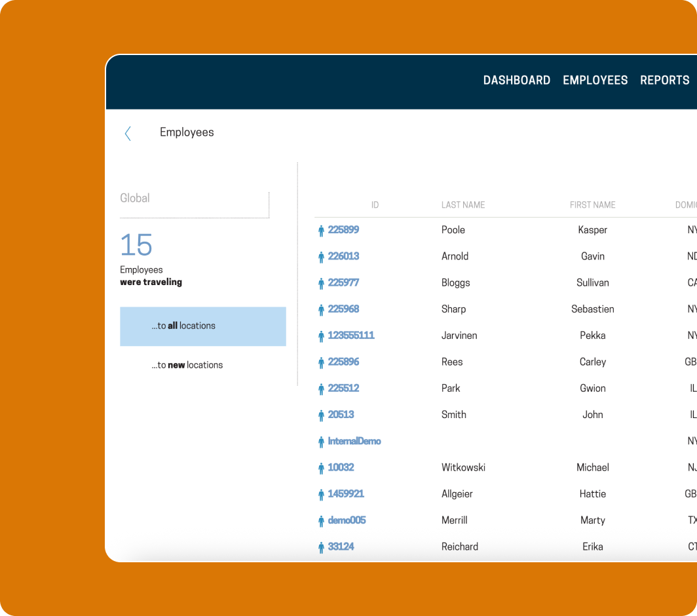The image size is (697, 616).
Task: Click last name Witkowski cell
Action: click(x=463, y=467)
